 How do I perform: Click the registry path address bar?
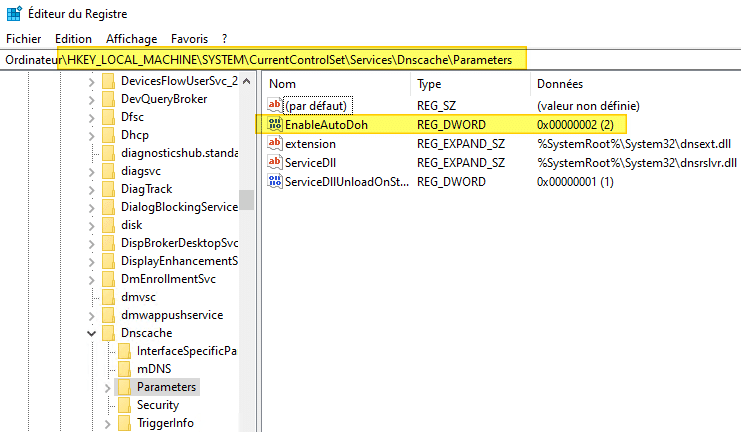coord(370,60)
